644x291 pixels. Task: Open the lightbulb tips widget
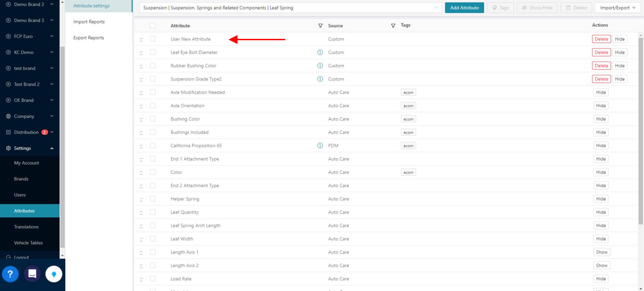tap(54, 274)
